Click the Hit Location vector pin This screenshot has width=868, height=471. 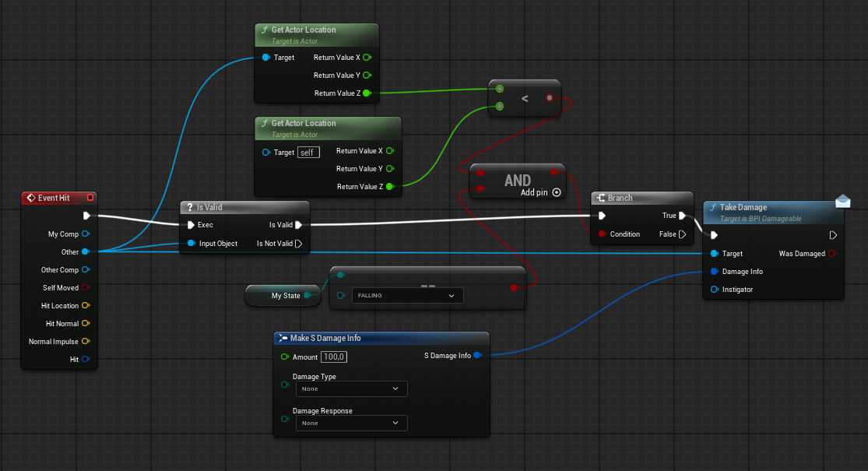pos(86,305)
